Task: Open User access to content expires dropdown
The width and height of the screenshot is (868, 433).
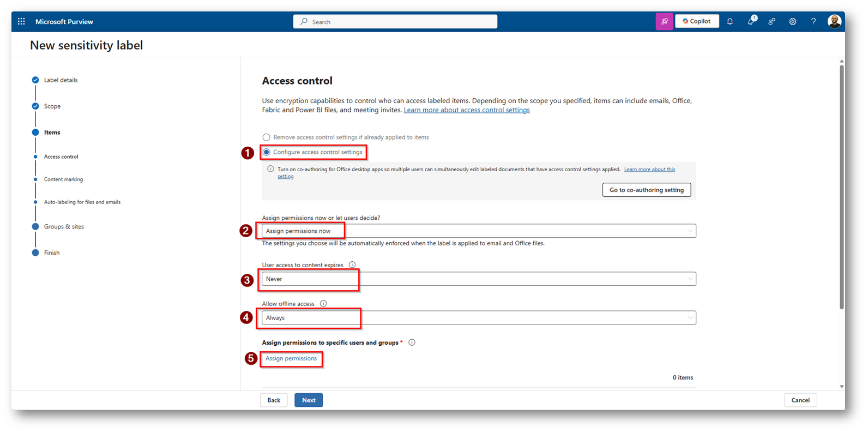Action: tap(478, 279)
